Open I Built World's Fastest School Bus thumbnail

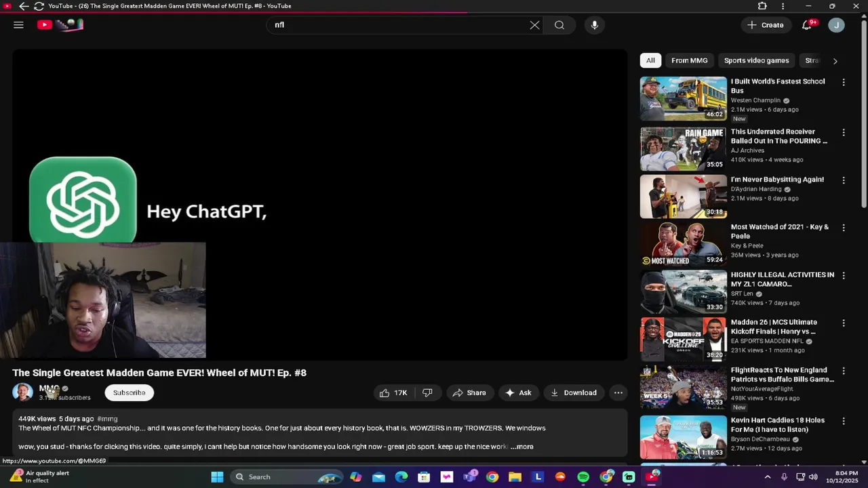(683, 98)
